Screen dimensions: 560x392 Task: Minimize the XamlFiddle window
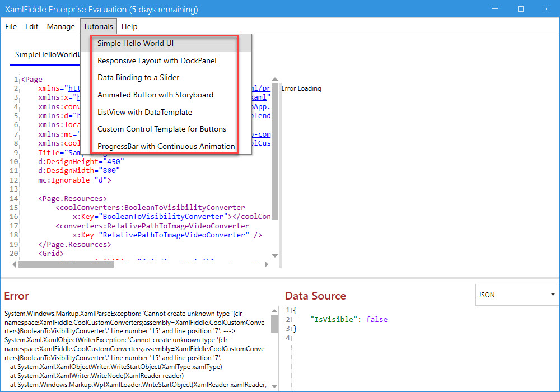(x=495, y=9)
